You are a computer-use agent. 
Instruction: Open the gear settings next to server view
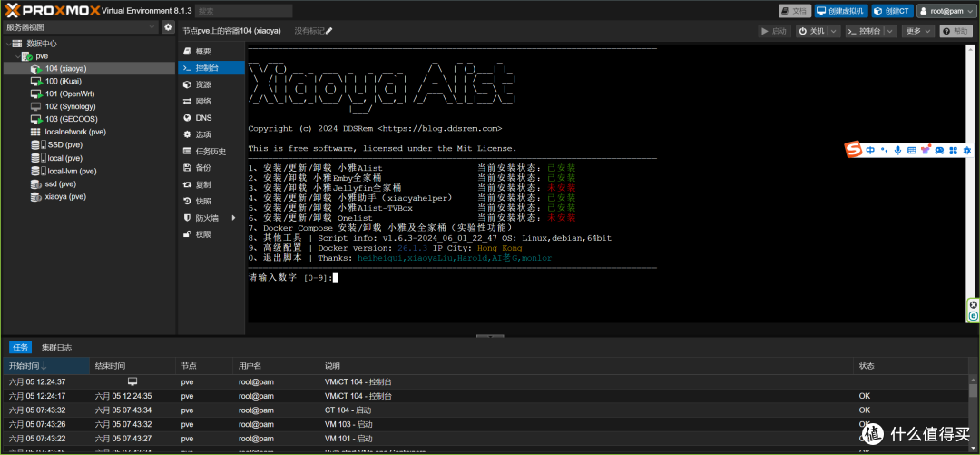pos(168,27)
